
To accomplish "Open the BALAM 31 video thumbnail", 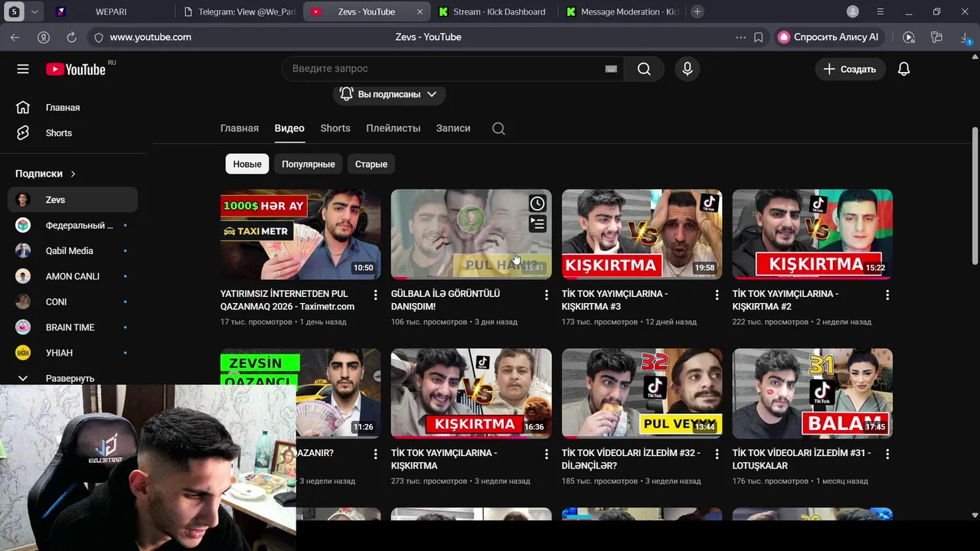I will [812, 393].
